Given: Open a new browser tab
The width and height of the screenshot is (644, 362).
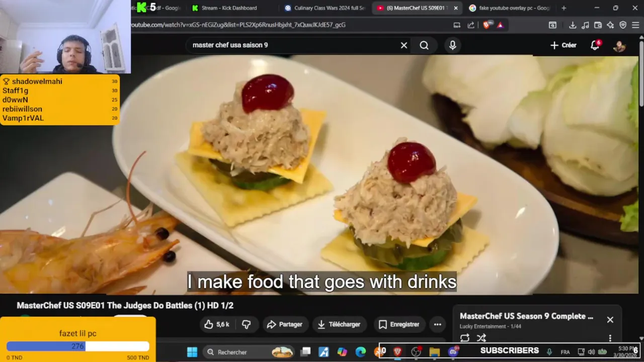Looking at the screenshot, I should pos(563,8).
